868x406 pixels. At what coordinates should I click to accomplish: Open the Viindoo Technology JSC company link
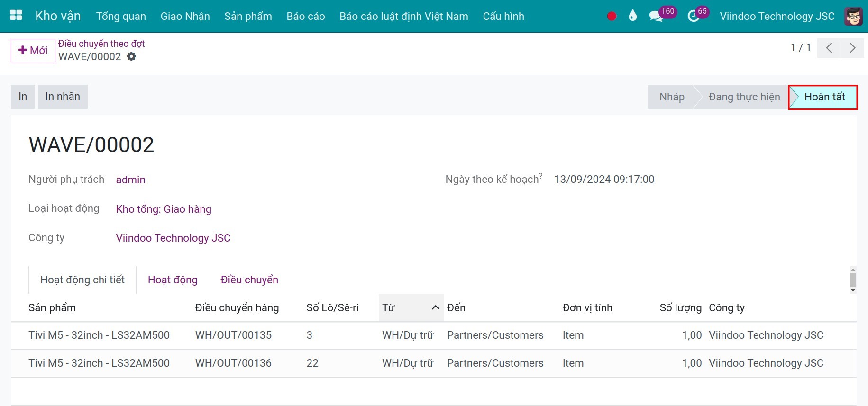pyautogui.click(x=173, y=238)
